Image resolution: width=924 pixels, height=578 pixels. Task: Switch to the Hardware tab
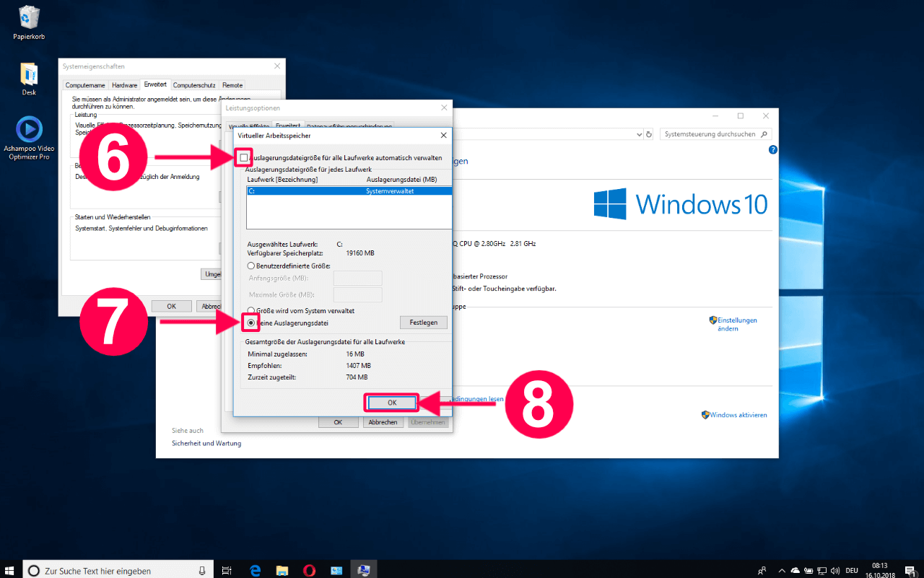124,85
